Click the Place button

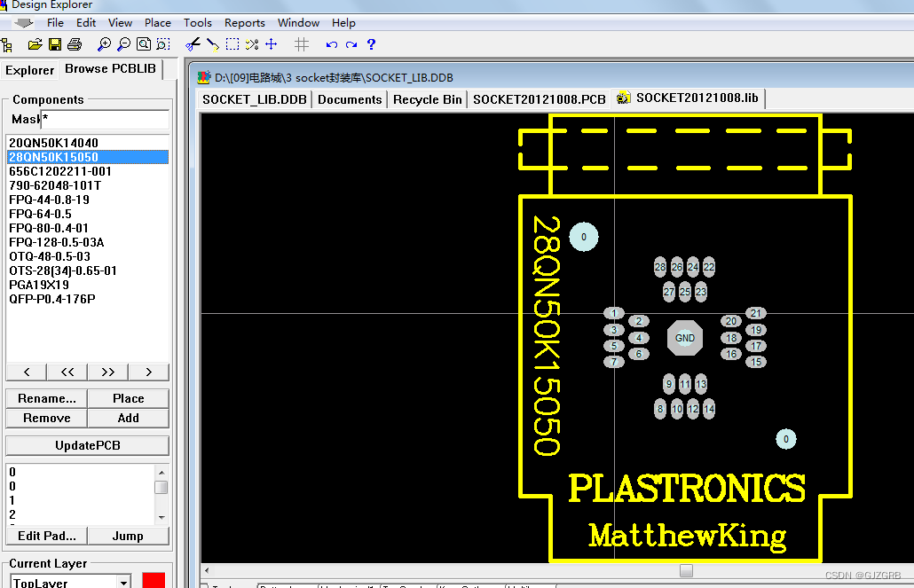(129, 398)
